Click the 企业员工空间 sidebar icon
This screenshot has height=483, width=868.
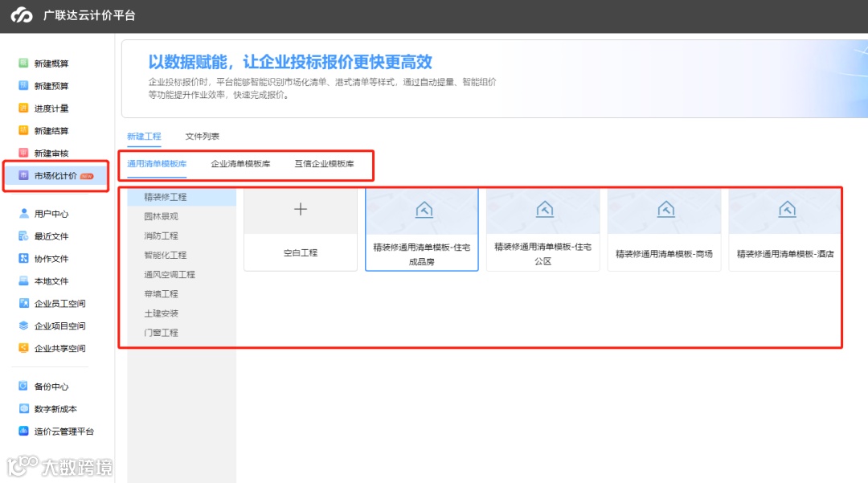click(x=23, y=303)
